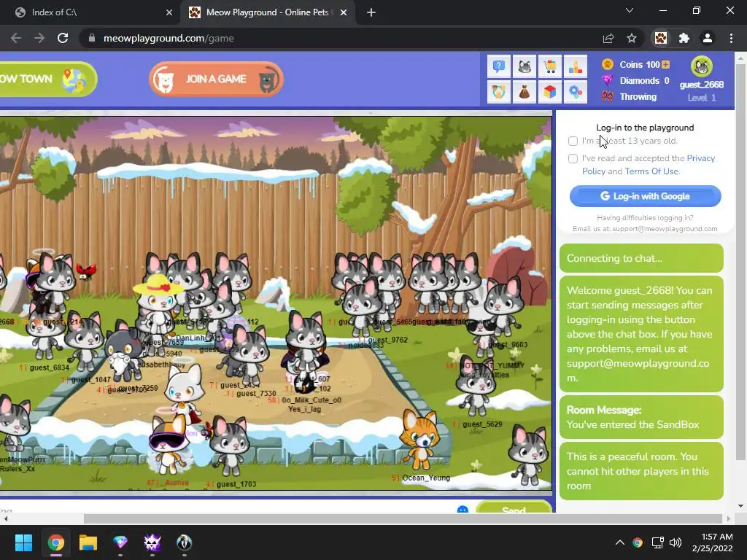The width and height of the screenshot is (747, 560).
Task: Open the brown money bag icon
Action: [x=525, y=92]
